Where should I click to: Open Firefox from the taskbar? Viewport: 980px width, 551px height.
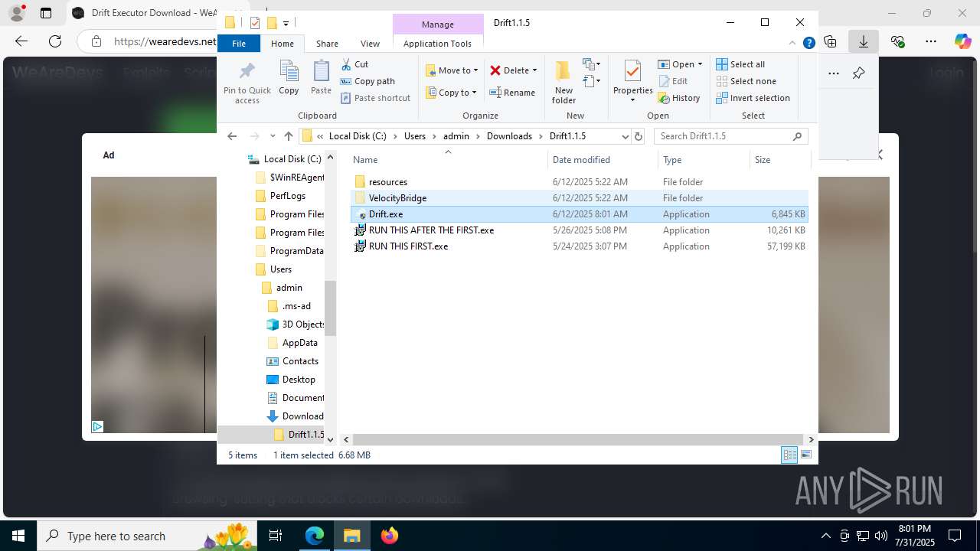click(x=389, y=536)
